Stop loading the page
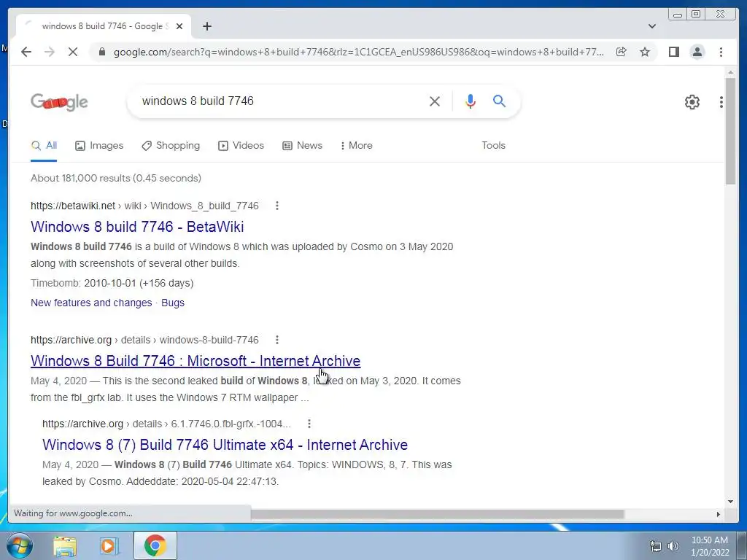747x560 pixels. 72,52
